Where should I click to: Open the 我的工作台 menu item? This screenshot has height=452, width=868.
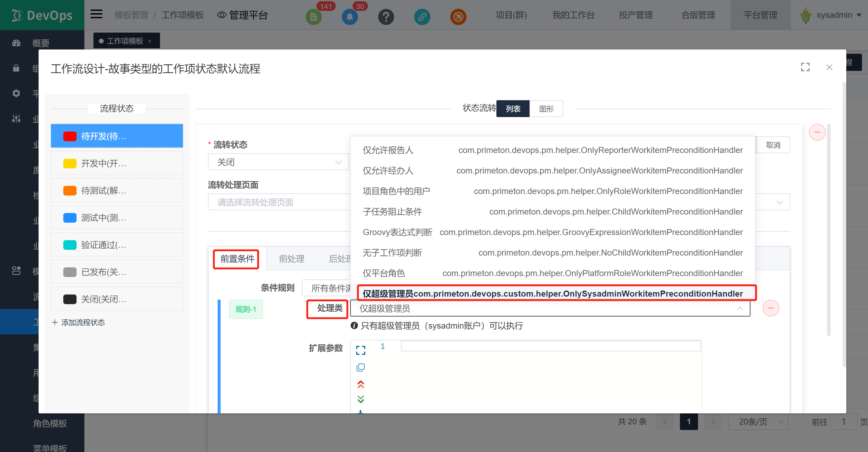pyautogui.click(x=573, y=15)
